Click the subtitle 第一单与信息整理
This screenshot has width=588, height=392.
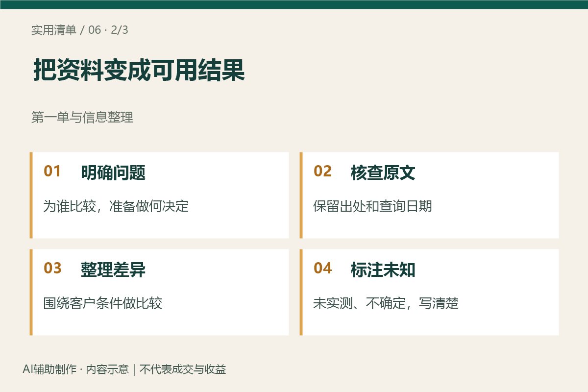tap(82, 118)
